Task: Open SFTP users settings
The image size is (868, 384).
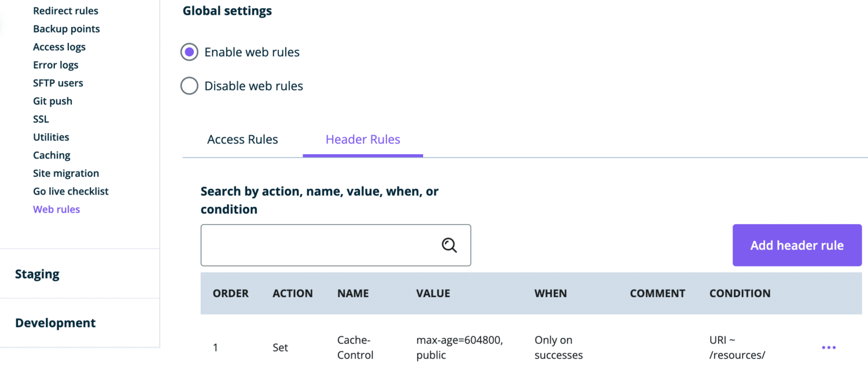Action: (58, 83)
